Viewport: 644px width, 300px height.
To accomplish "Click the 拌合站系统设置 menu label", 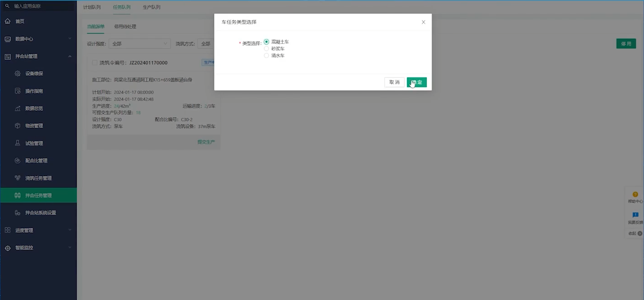I will [41, 213].
